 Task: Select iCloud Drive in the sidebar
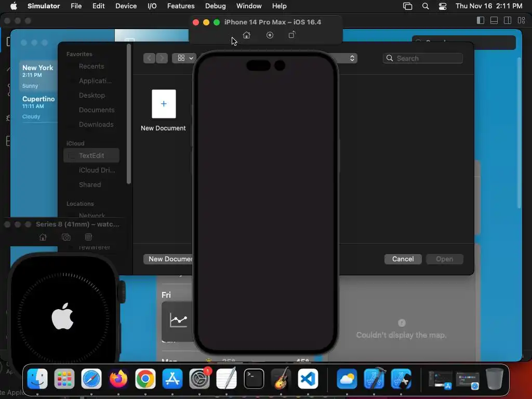coord(91,170)
